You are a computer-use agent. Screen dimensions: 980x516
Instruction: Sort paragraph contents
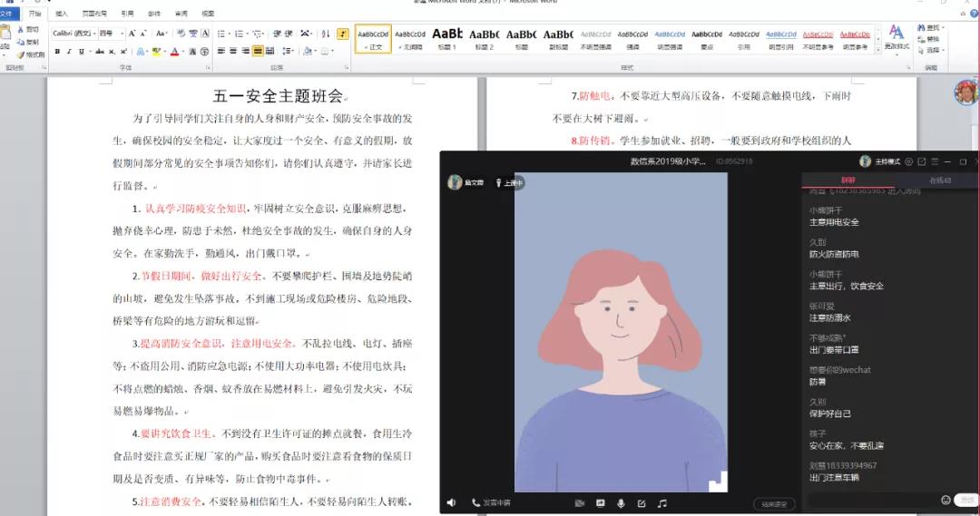(326, 34)
